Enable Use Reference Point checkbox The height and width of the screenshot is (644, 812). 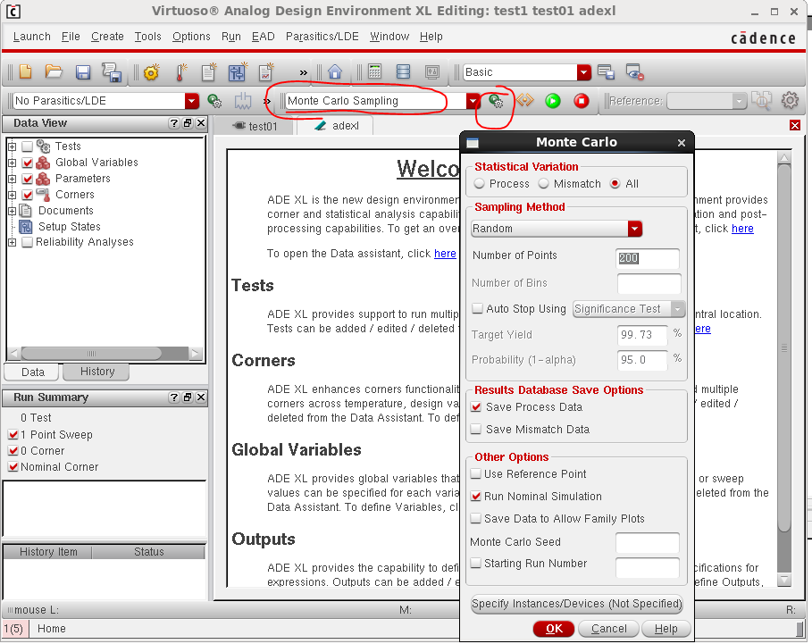point(475,473)
